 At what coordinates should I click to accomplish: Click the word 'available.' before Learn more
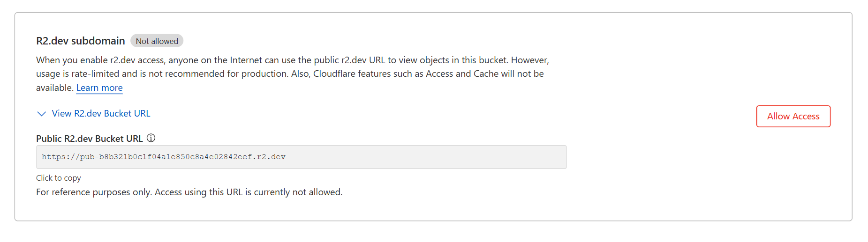click(55, 88)
